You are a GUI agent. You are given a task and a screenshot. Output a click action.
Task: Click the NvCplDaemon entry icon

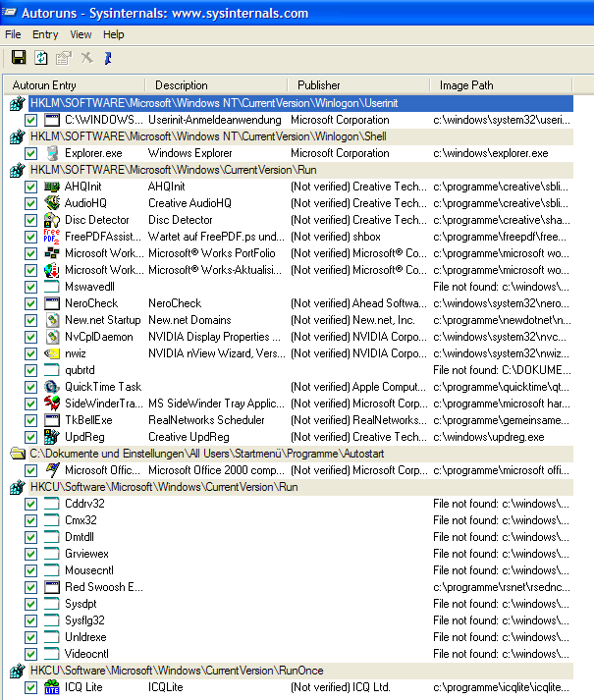click(52, 337)
